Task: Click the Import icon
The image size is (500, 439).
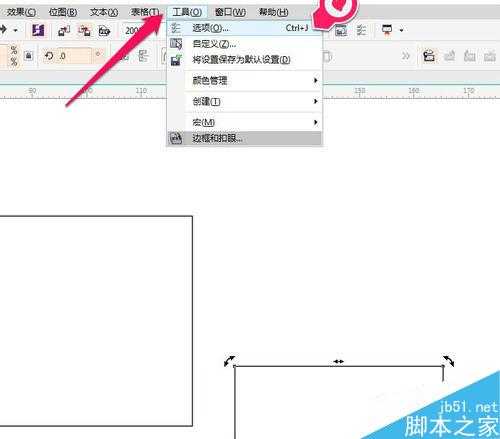Action: (x=64, y=31)
